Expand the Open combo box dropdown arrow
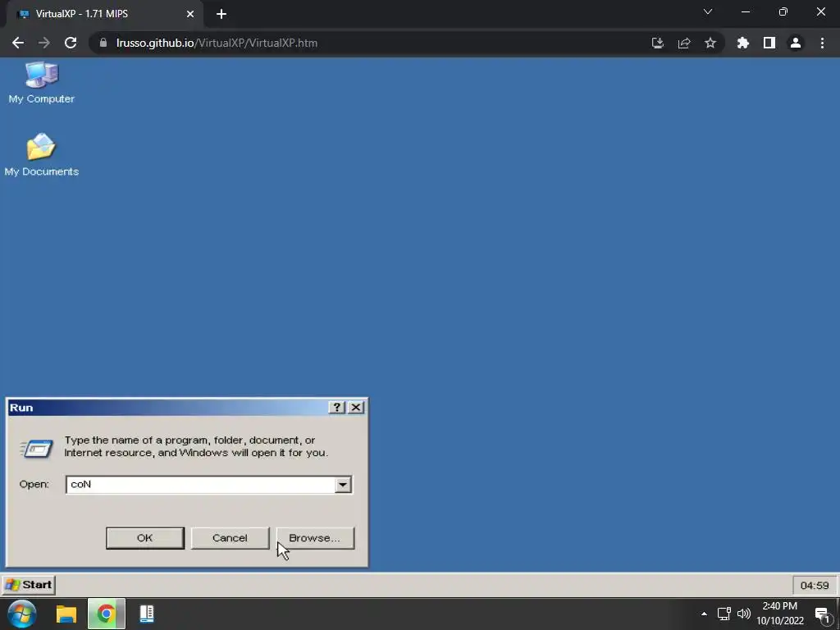The image size is (840, 630). (x=343, y=485)
